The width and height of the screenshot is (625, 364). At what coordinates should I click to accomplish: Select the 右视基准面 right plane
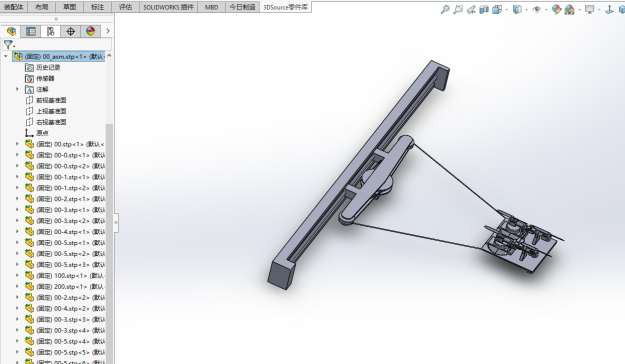tap(51, 122)
